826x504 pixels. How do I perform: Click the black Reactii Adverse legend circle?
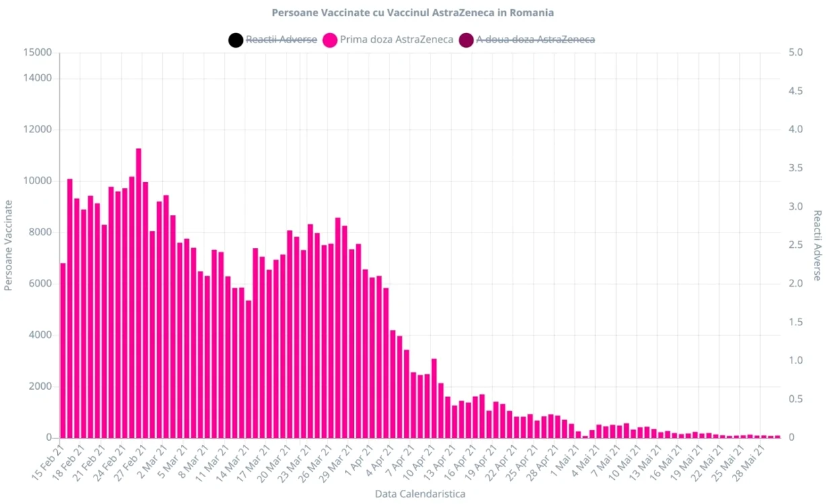235,40
